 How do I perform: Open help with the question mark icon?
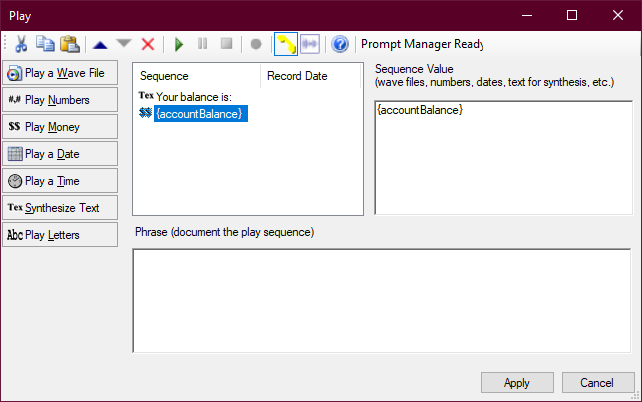(340, 44)
